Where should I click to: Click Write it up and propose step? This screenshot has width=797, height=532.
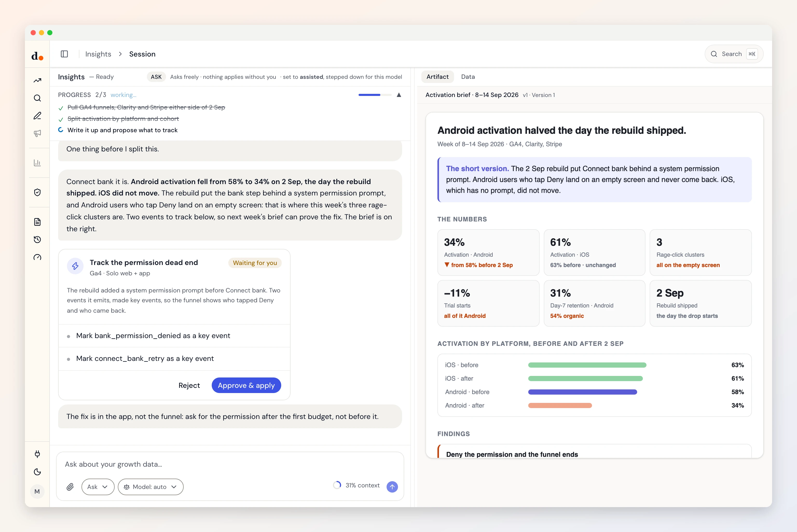[122, 130]
